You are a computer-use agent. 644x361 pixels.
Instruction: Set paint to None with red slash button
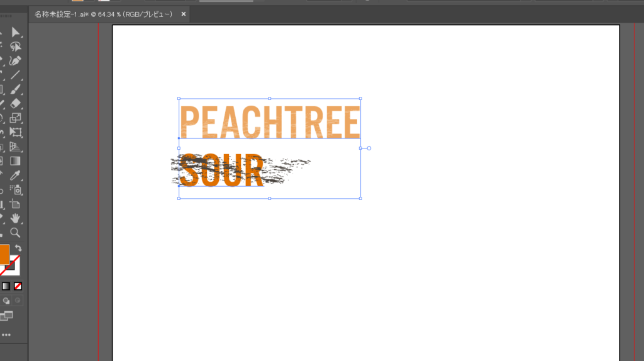pyautogui.click(x=18, y=286)
